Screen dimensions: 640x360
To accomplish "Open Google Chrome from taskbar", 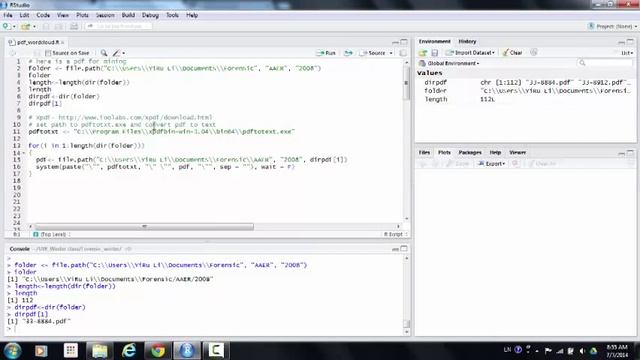I will click(158, 351).
